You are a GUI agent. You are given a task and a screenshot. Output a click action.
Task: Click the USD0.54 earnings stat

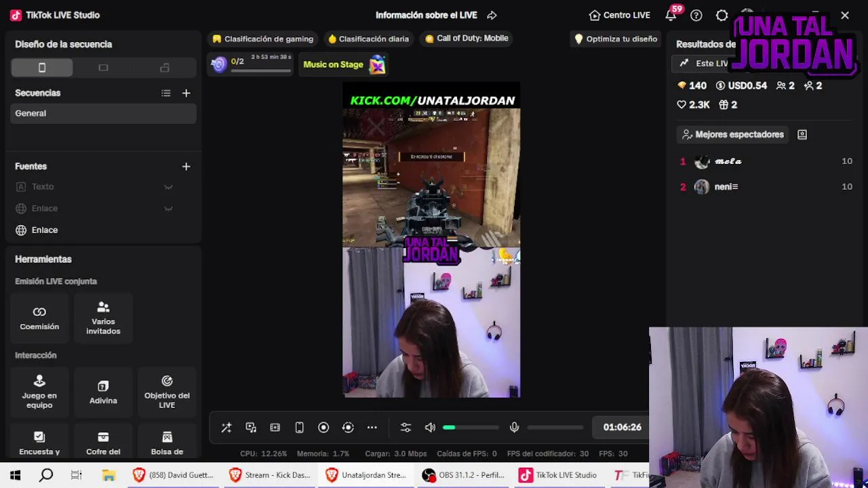point(741,86)
